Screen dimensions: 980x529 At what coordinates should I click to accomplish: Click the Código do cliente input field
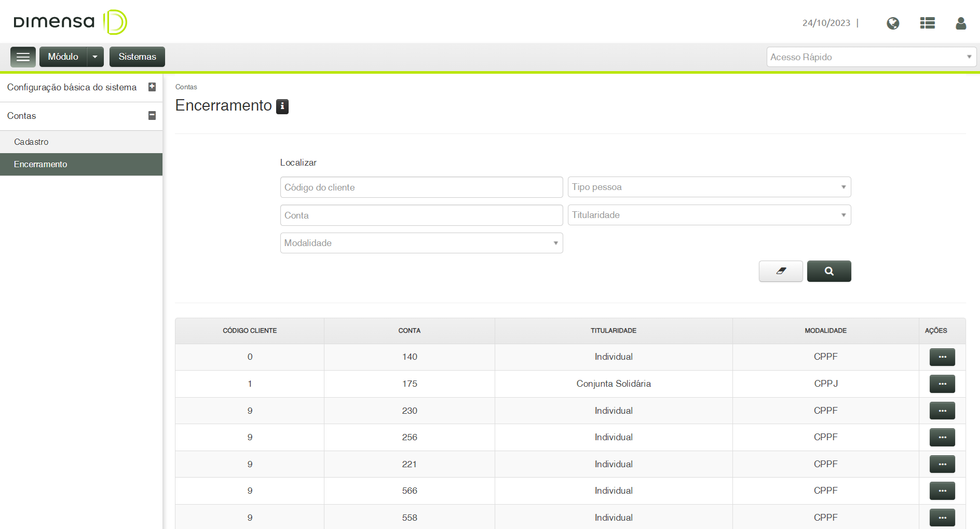(421, 187)
